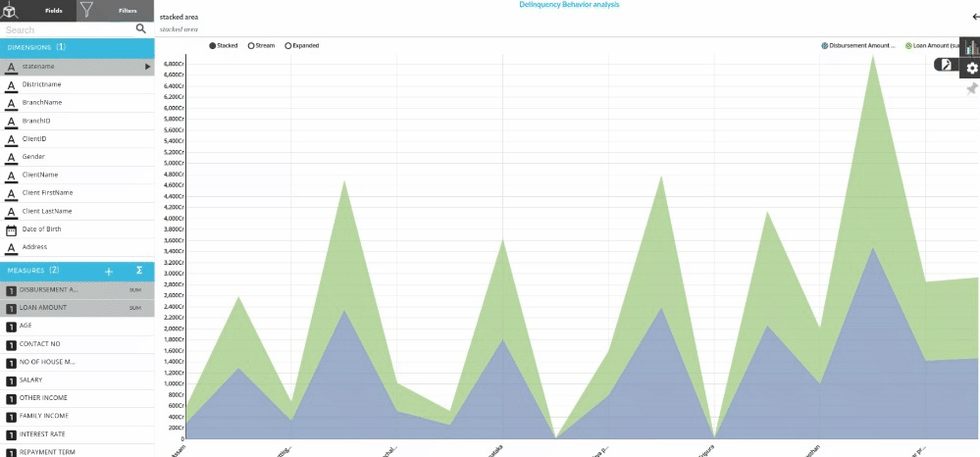Add a measure with plus icon
This screenshot has width=980, height=457.
click(108, 271)
